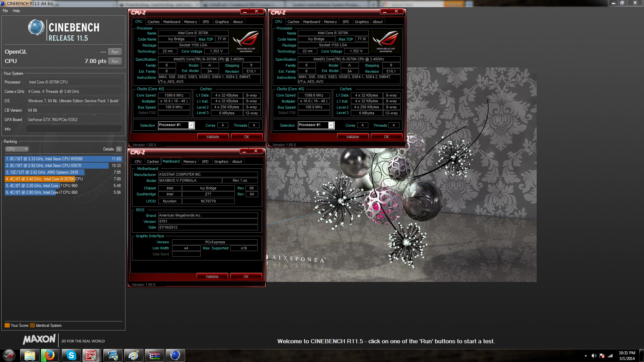Viewport: 644px width, 362px height.
Task: Open Caches tab in left CPU-Z processor window
Action: click(x=153, y=22)
